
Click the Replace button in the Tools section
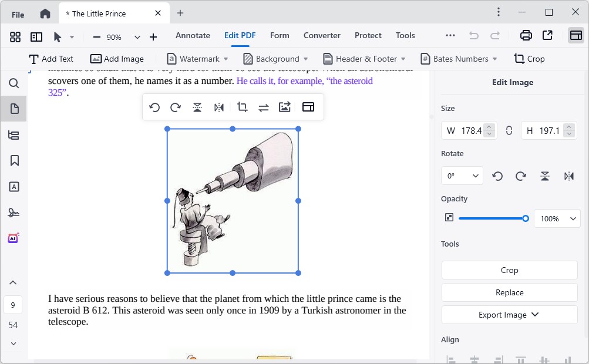[509, 292]
